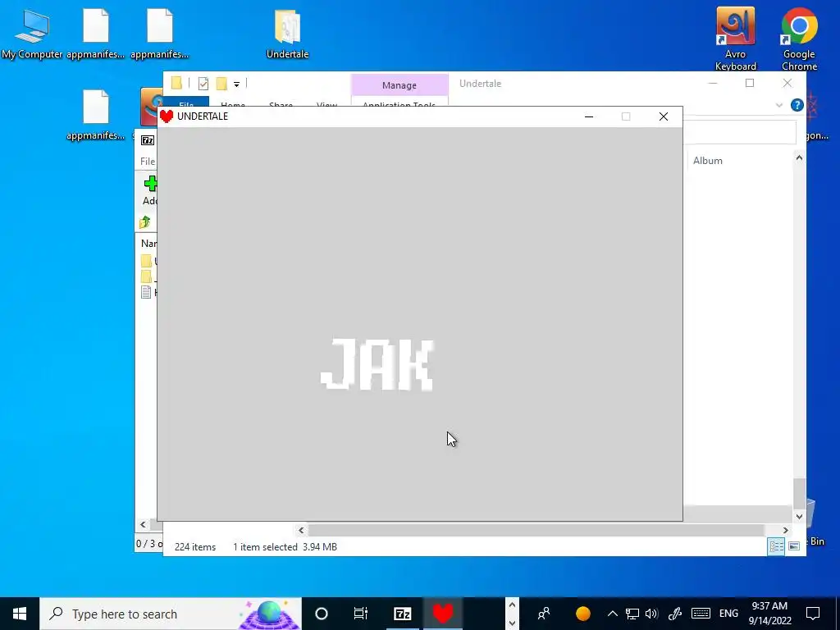Click Album column header in Explorer

708,161
